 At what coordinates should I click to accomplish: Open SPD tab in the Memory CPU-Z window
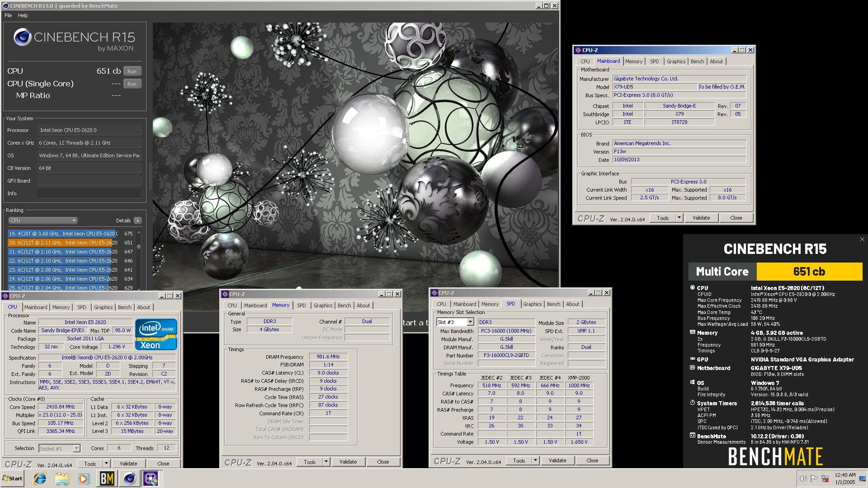[301, 305]
